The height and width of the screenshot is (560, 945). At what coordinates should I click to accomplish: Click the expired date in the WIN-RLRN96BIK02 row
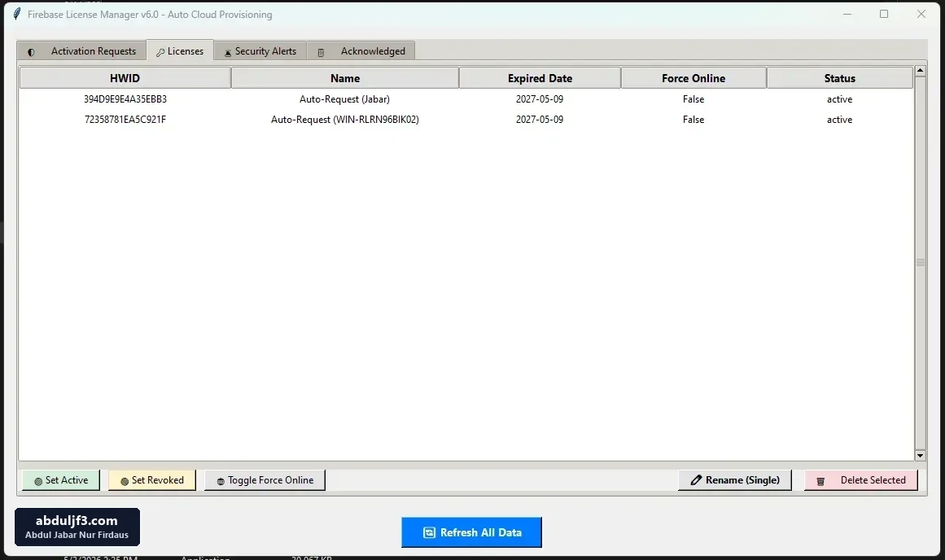click(x=540, y=120)
